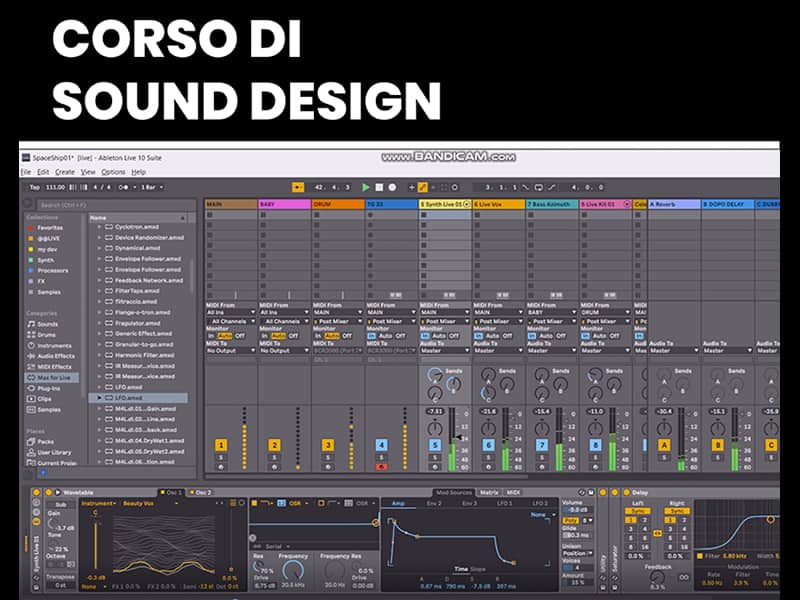
Task: Toggle track activator 3 on DRUM track
Action: (328, 445)
